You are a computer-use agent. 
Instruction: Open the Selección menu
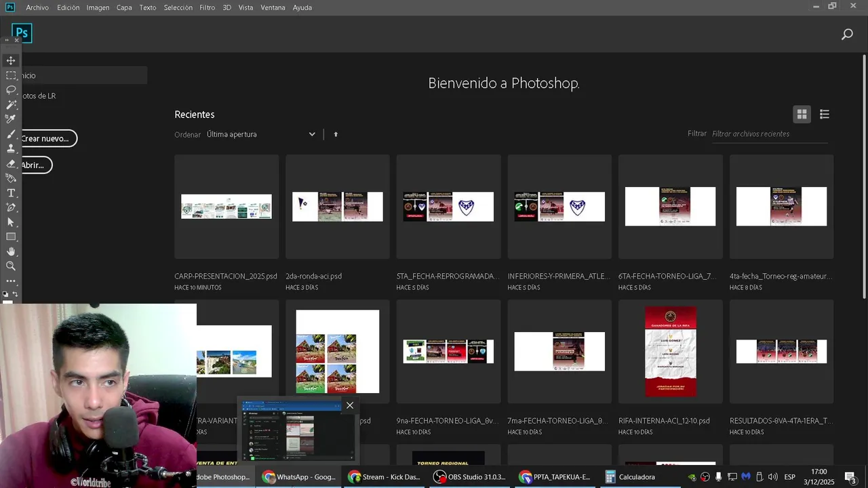[x=178, y=7]
